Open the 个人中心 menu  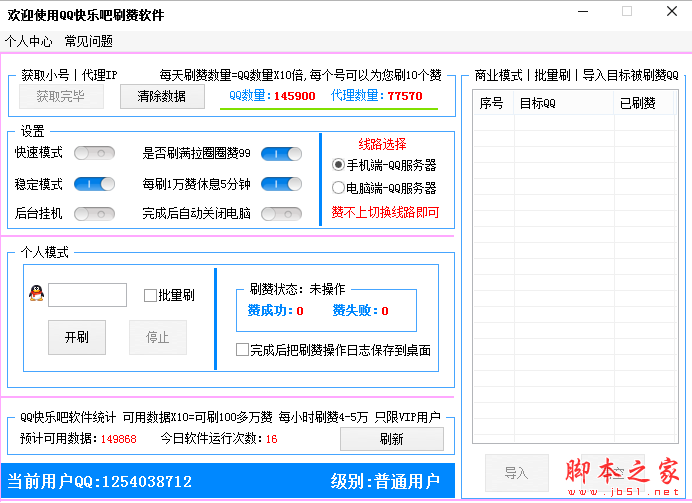click(x=29, y=41)
